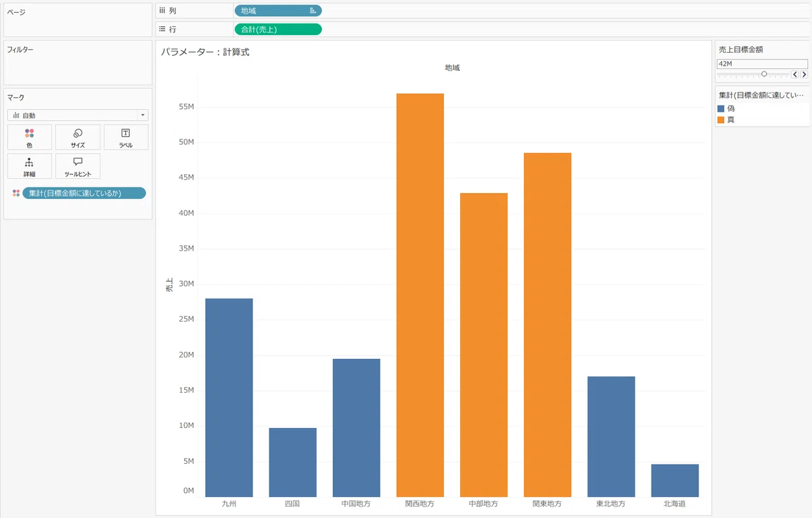Click the orange 真 legend swatch
Image resolution: width=812 pixels, height=518 pixels.
[721, 120]
